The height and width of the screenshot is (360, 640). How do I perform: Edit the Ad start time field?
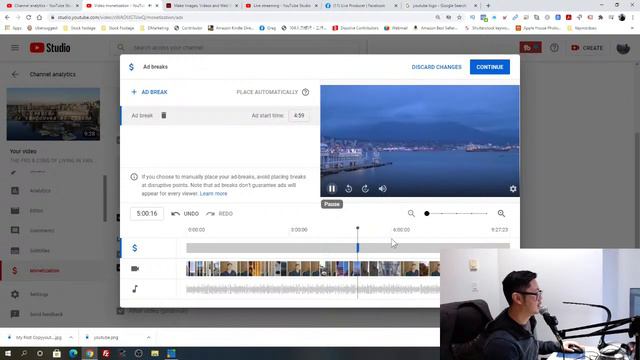click(299, 116)
